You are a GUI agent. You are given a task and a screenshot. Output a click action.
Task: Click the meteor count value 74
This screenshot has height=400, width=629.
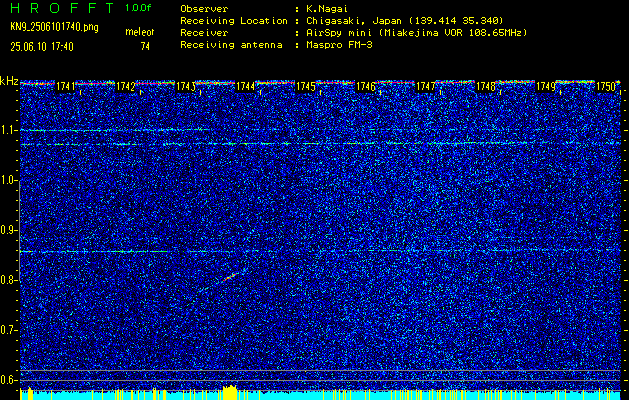(145, 47)
